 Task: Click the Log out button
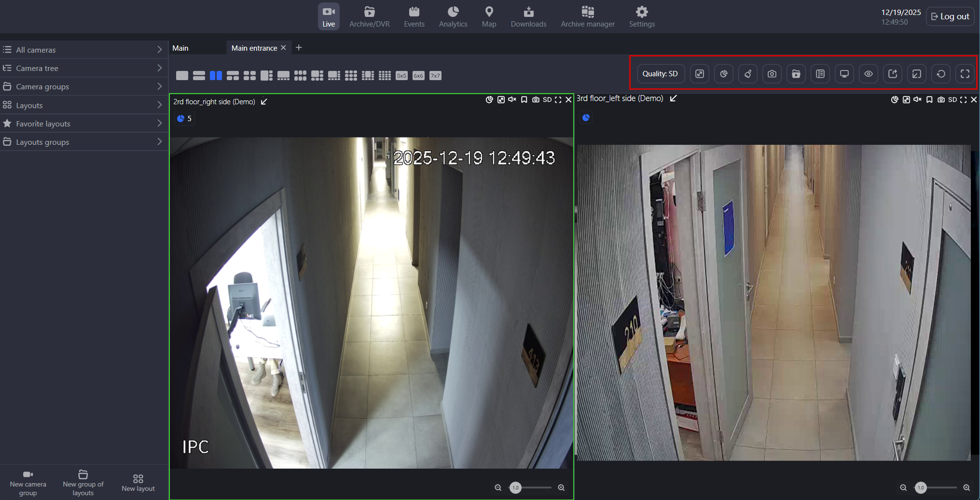(x=950, y=16)
